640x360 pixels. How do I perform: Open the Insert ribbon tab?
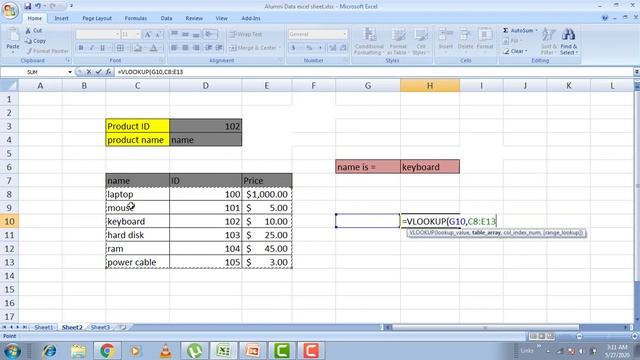[x=62, y=18]
